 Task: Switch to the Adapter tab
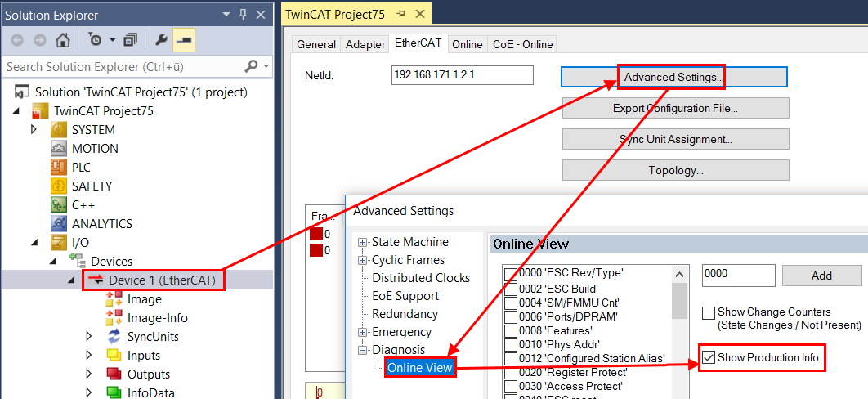tap(365, 45)
